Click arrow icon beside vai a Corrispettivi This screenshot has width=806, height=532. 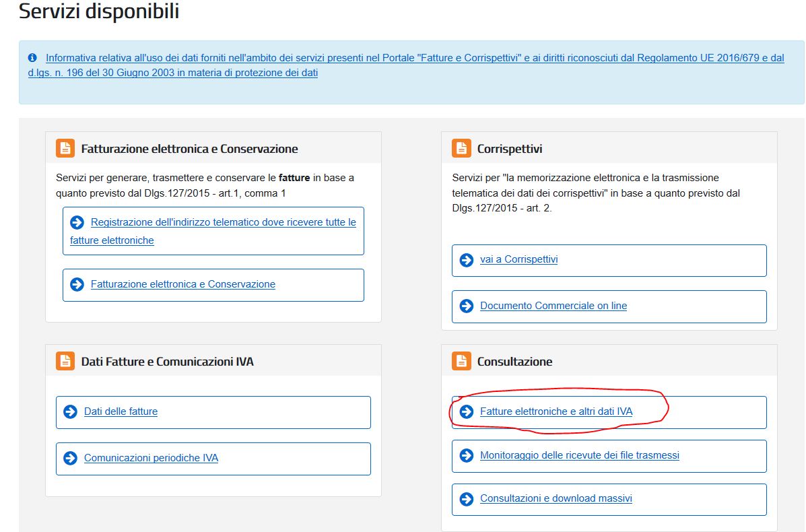(x=467, y=260)
